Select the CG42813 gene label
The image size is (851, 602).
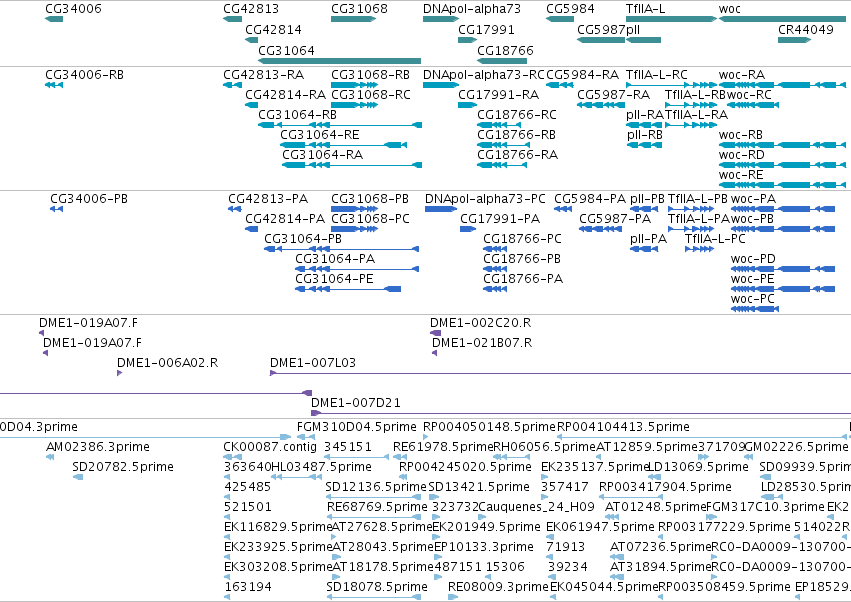(251, 9)
